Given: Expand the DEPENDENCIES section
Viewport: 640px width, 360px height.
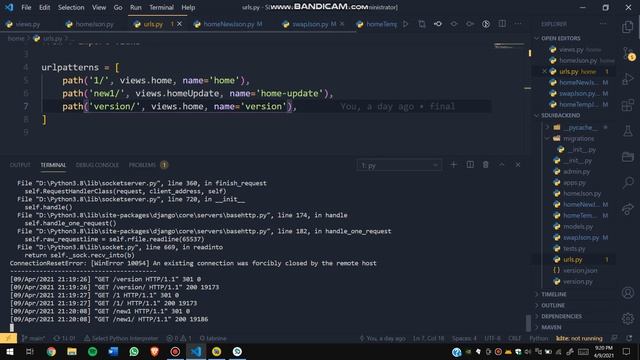Looking at the screenshot, I should (x=562, y=316).
